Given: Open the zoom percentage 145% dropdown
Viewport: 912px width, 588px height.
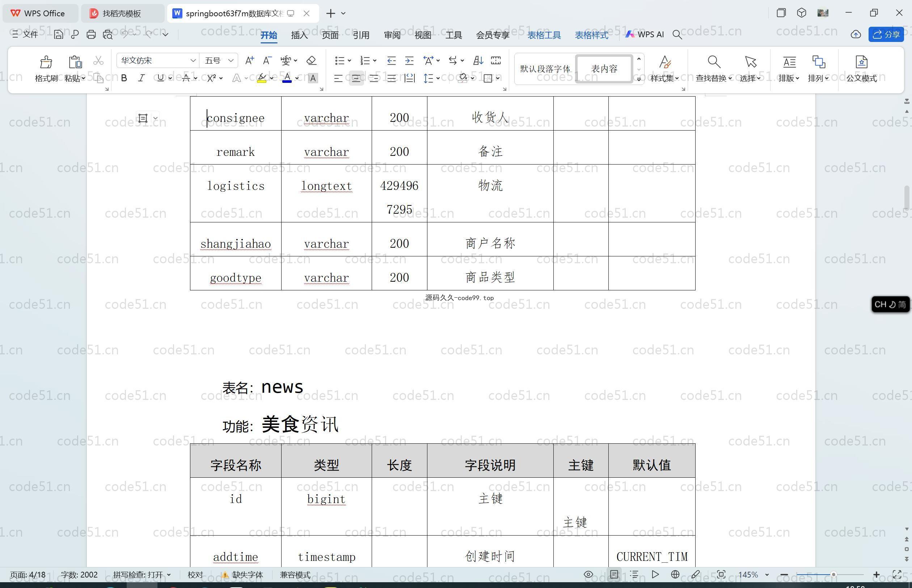Looking at the screenshot, I should 767,575.
